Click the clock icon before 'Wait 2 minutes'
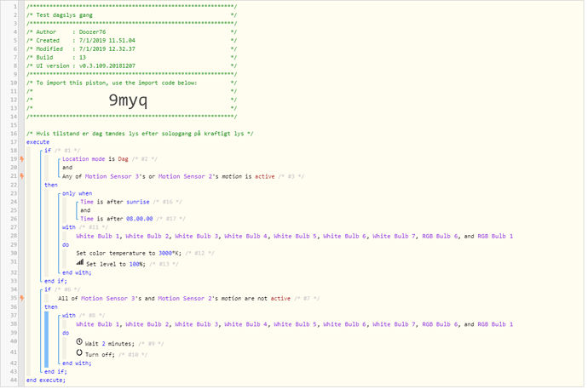This screenshot has height=389, width=588. [x=79, y=342]
